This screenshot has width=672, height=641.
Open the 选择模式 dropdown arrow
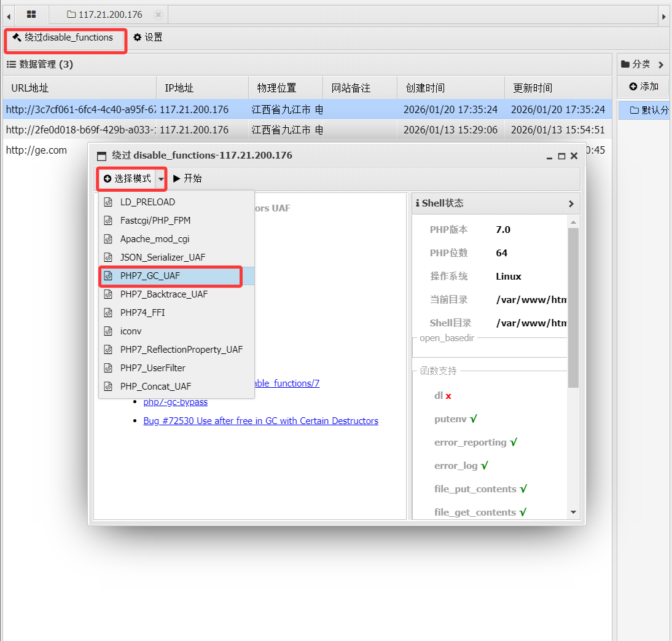[x=161, y=179]
